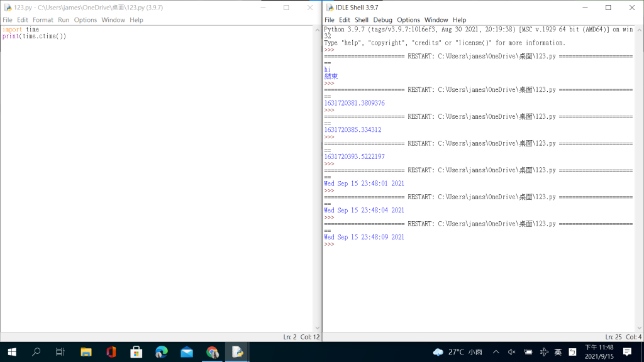Click 'hi' output line in Shell
This screenshot has width=644, height=362.
[x=327, y=69]
